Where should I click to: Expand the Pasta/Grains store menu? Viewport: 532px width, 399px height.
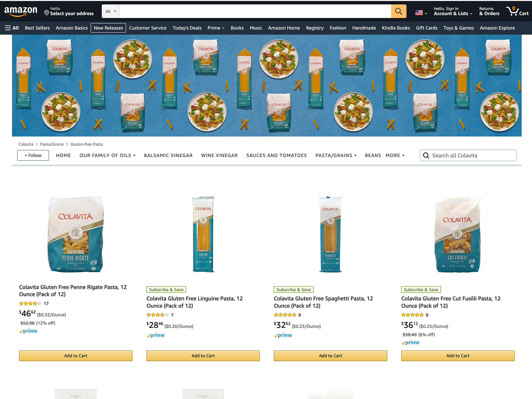point(336,156)
